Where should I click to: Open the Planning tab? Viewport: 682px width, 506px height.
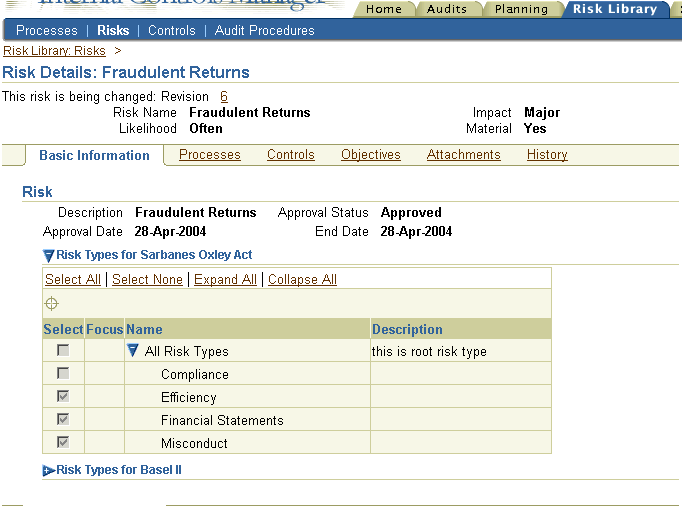pos(521,9)
